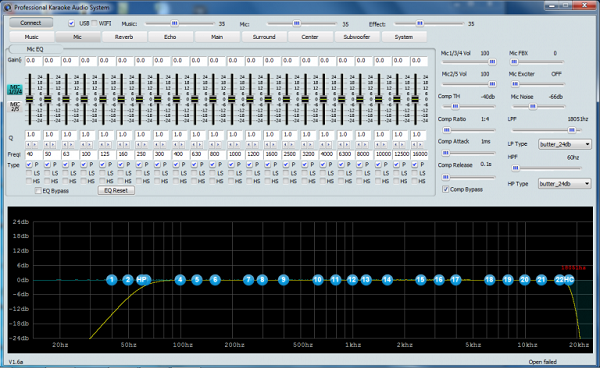The width and height of the screenshot is (600, 368).
Task: Open the Main tab button
Action: point(217,37)
